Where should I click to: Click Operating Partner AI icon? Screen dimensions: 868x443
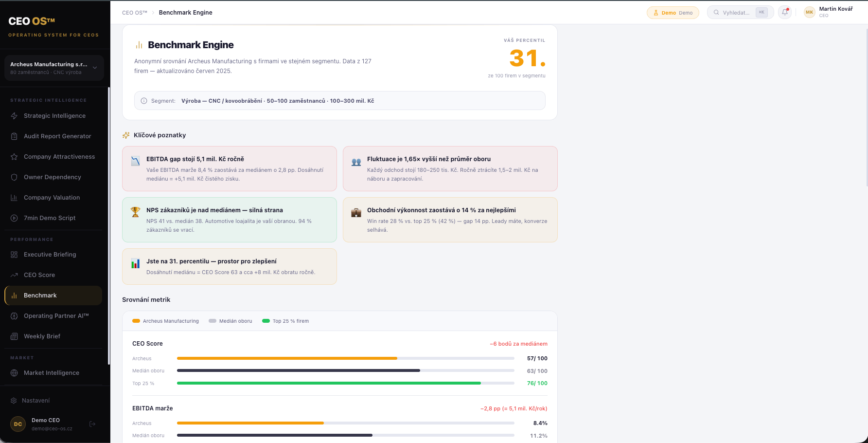(14, 316)
